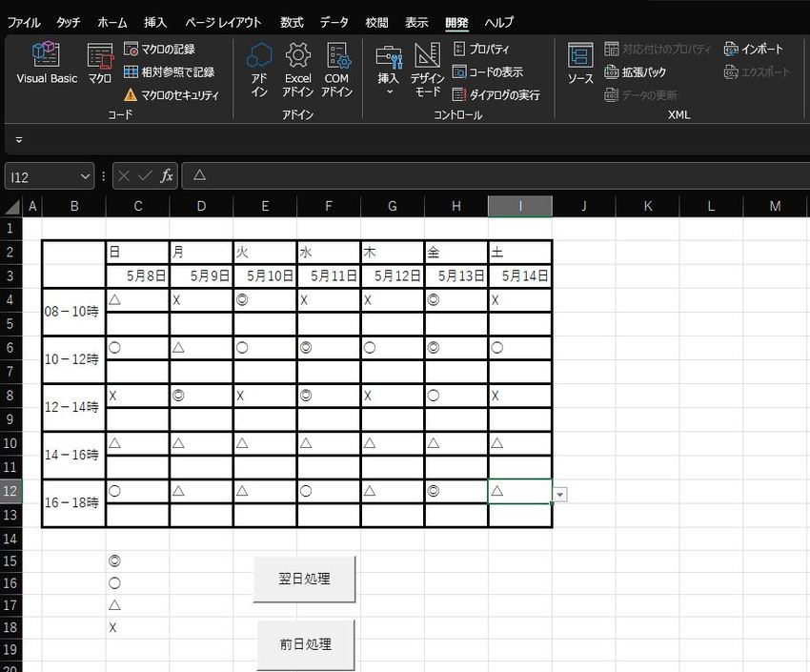The width and height of the screenshot is (810, 672).
Task: Open the cell I12 validation dropdown
Action: 559,495
